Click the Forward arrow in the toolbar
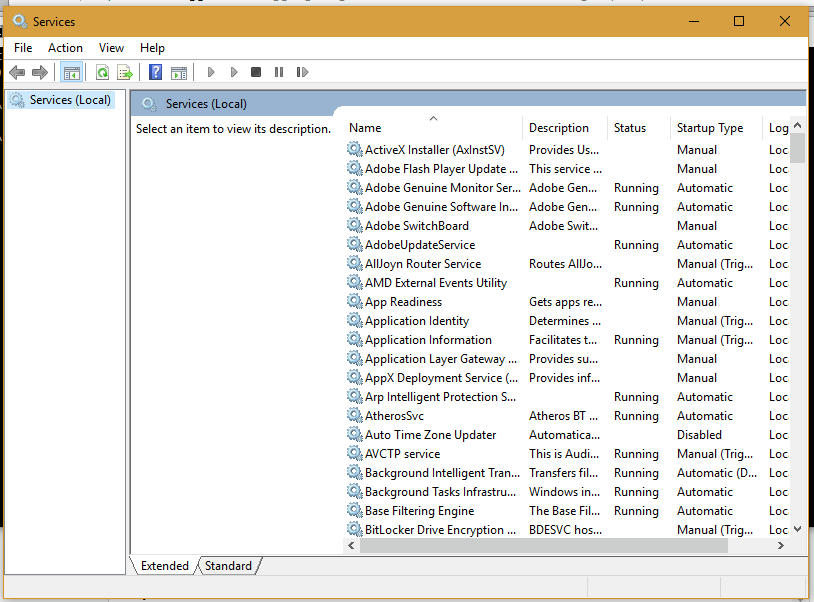 (40, 72)
